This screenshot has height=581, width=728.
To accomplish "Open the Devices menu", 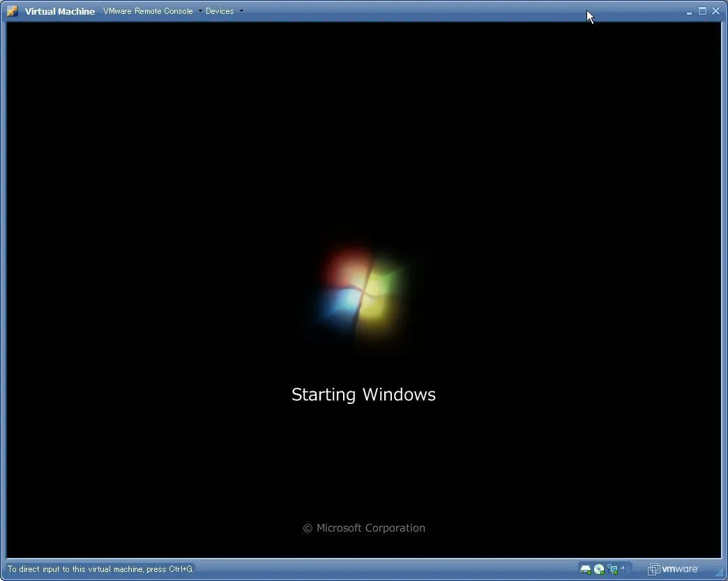I will [x=220, y=11].
